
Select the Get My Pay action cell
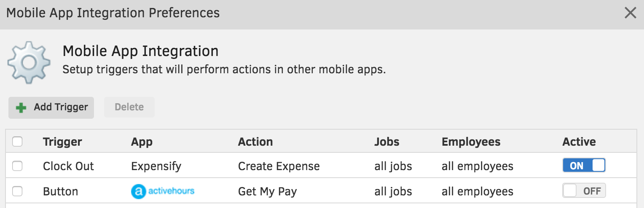(x=268, y=192)
